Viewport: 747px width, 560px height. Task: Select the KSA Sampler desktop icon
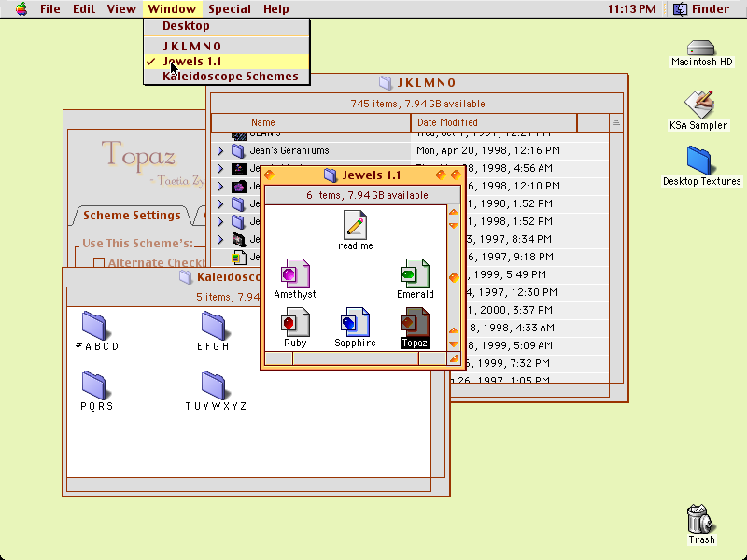698,105
